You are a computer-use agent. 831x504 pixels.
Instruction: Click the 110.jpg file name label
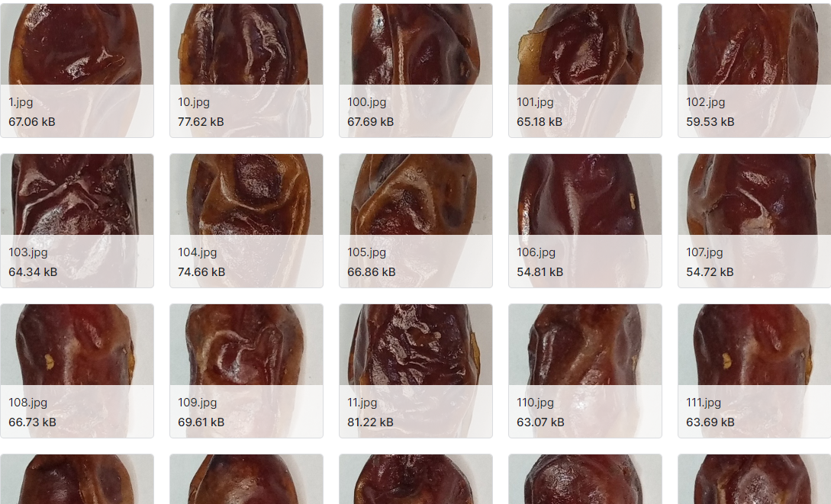tap(535, 403)
